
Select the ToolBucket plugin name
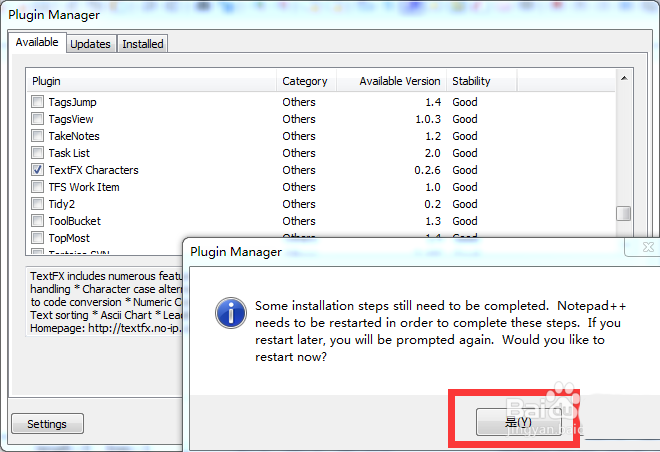(x=75, y=221)
